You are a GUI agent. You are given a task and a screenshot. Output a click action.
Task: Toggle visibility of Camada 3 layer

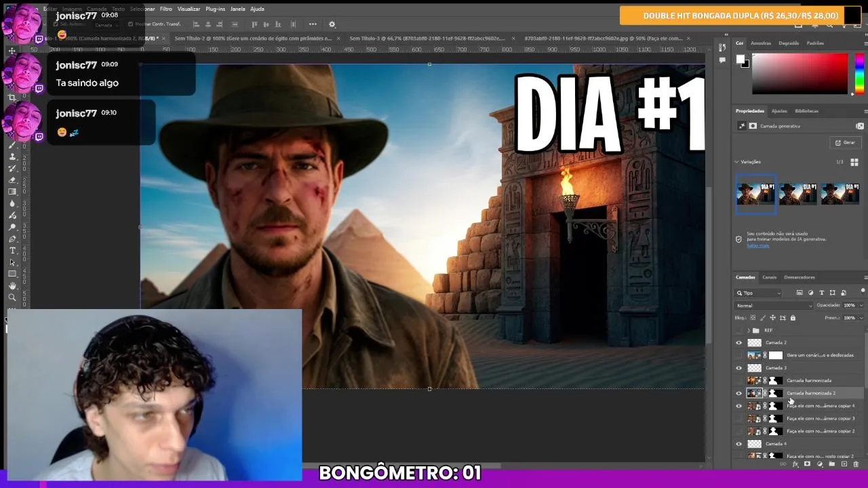click(739, 368)
